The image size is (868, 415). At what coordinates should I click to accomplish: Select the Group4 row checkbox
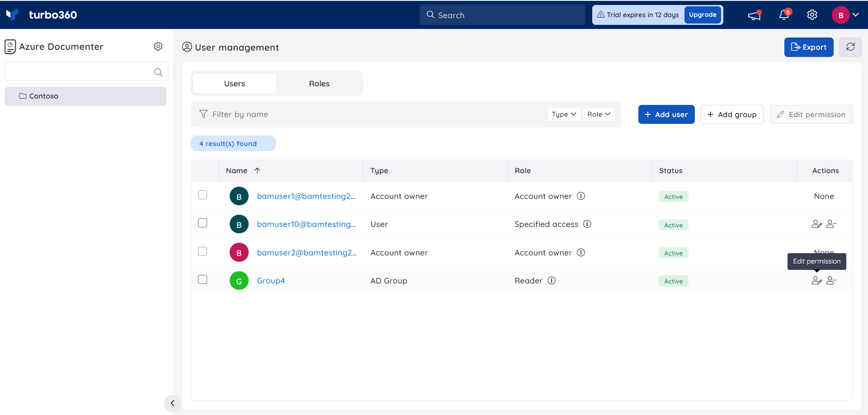(x=203, y=279)
